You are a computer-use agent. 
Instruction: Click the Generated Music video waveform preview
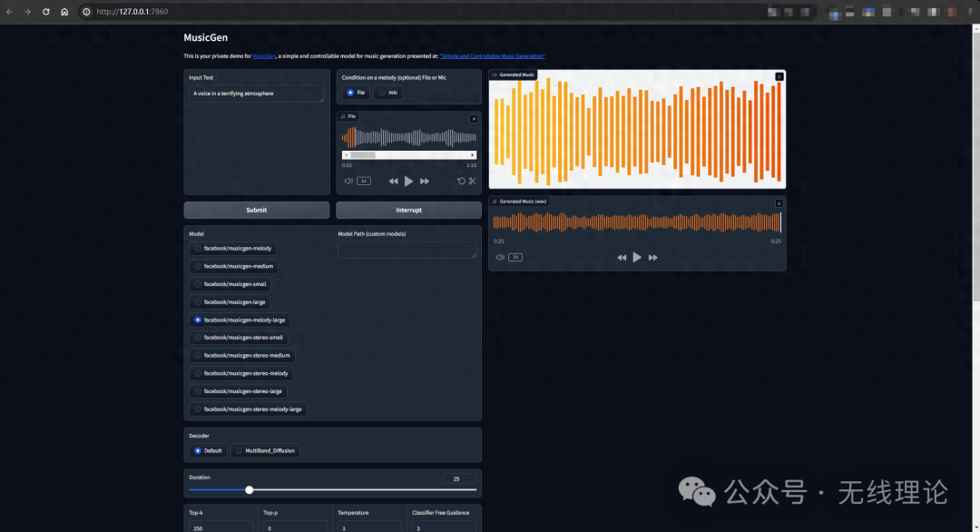point(637,132)
